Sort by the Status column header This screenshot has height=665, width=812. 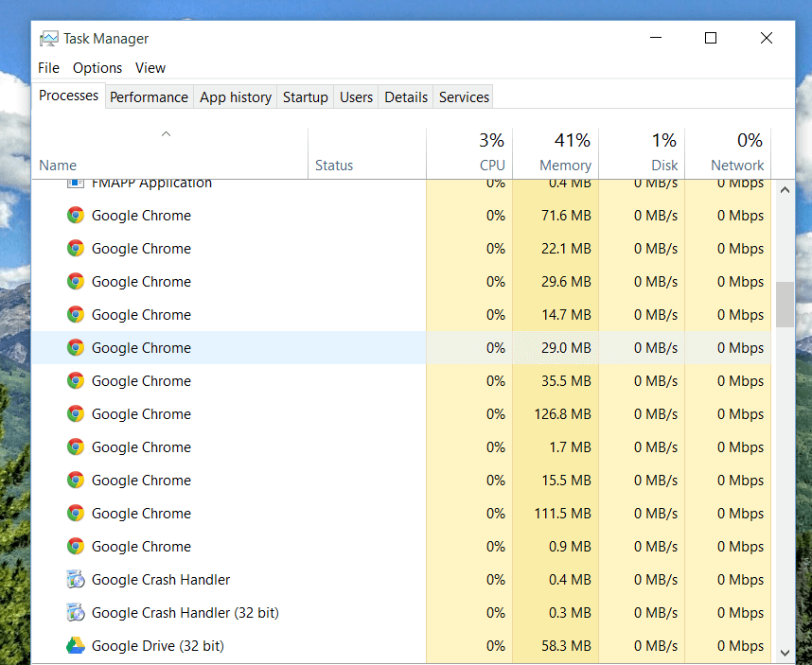tap(367, 153)
